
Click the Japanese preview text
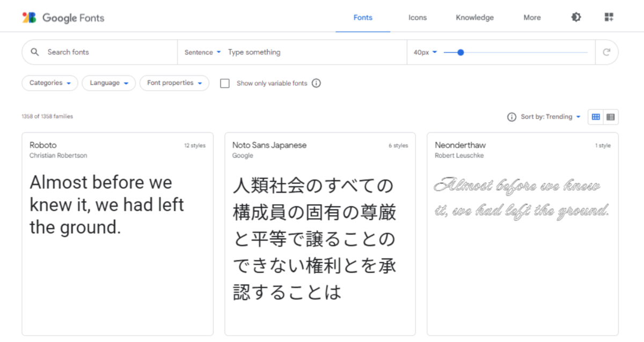314,239
